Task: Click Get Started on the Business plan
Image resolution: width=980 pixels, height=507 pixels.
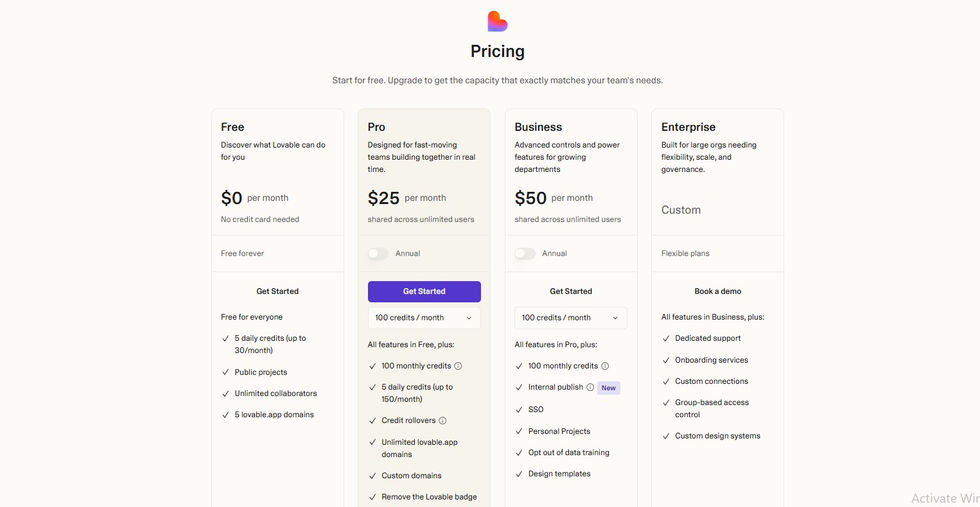Action: (x=571, y=291)
